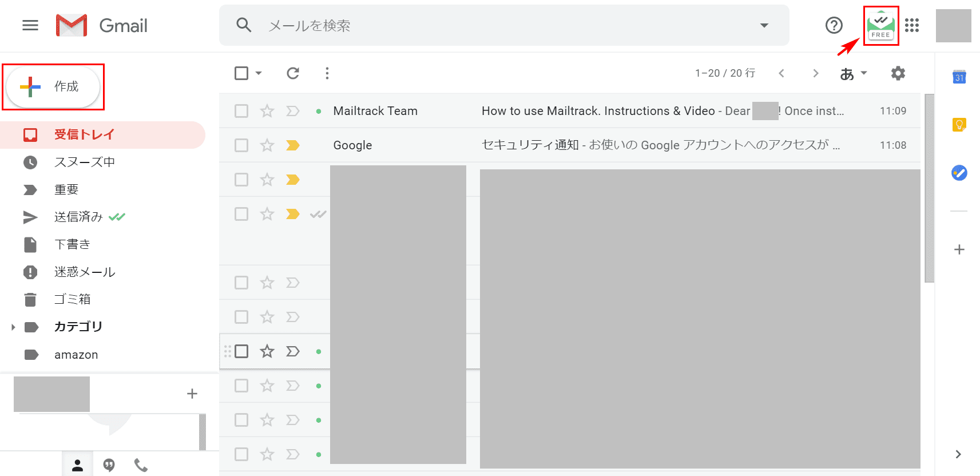Open the more options three-dot menu
This screenshot has height=476, width=980.
[x=327, y=73]
